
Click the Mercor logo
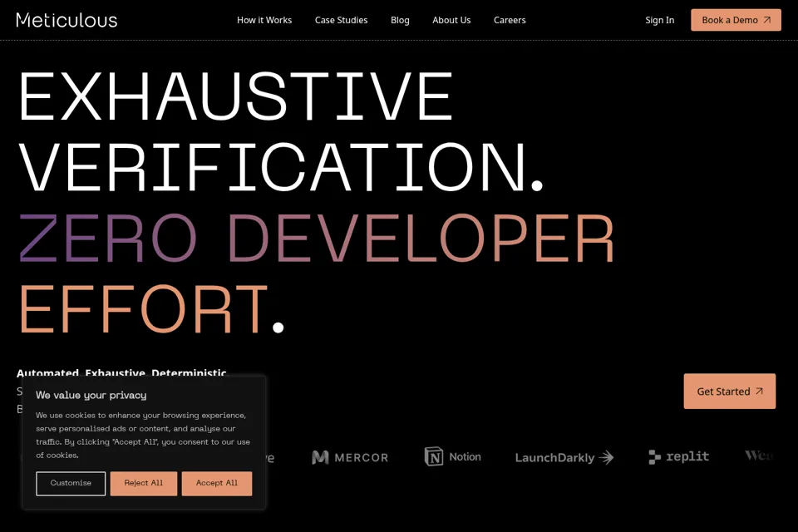coord(350,457)
